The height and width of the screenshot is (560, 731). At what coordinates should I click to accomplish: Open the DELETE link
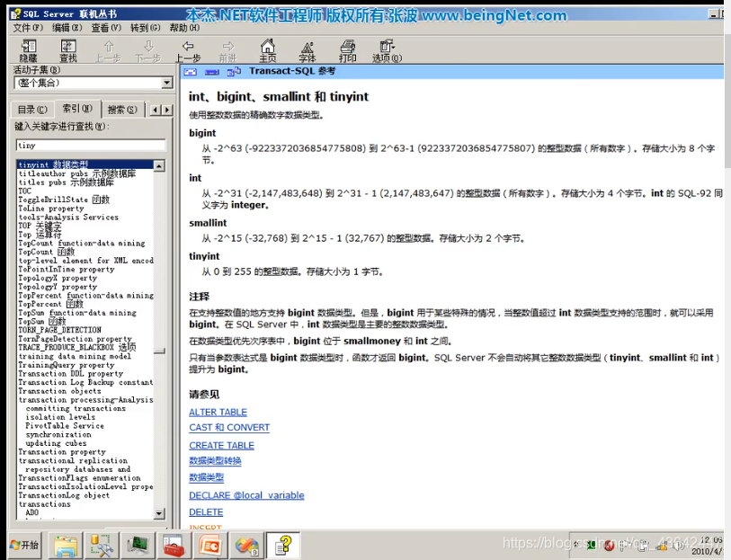click(206, 512)
